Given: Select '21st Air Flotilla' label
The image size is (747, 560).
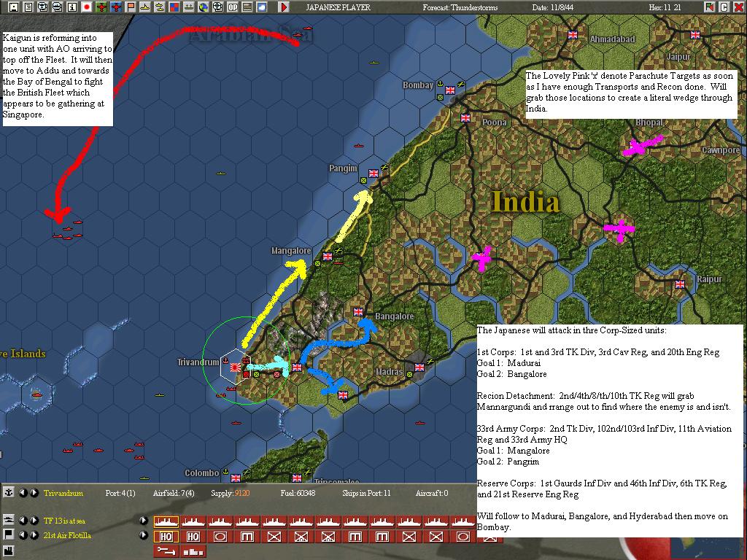Looking at the screenshot, I should pyautogui.click(x=67, y=535).
